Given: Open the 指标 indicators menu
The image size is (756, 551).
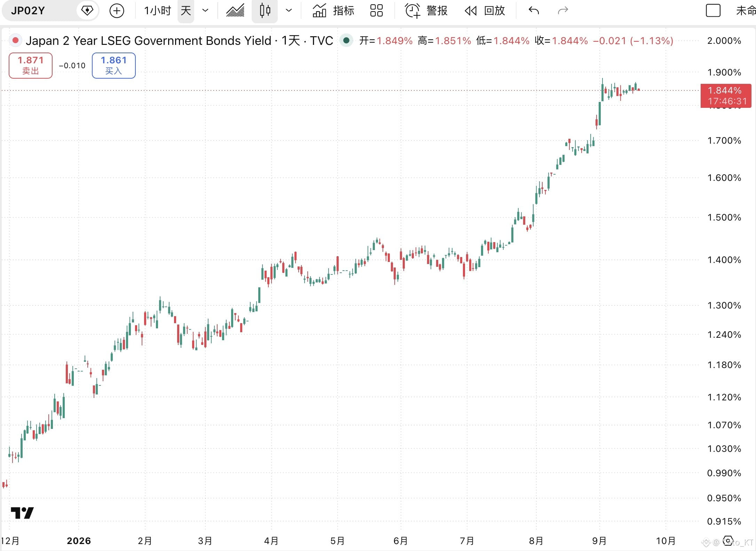Looking at the screenshot, I should click(333, 11).
